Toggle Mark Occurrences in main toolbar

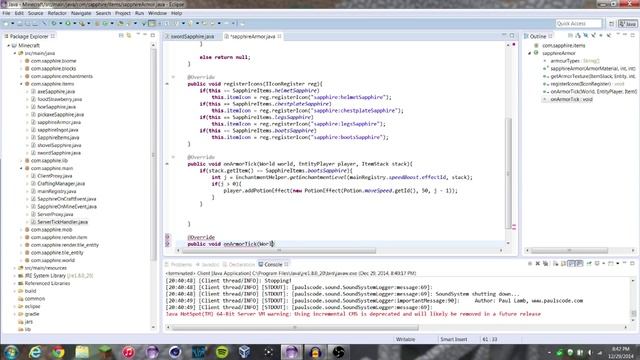click(x=152, y=23)
